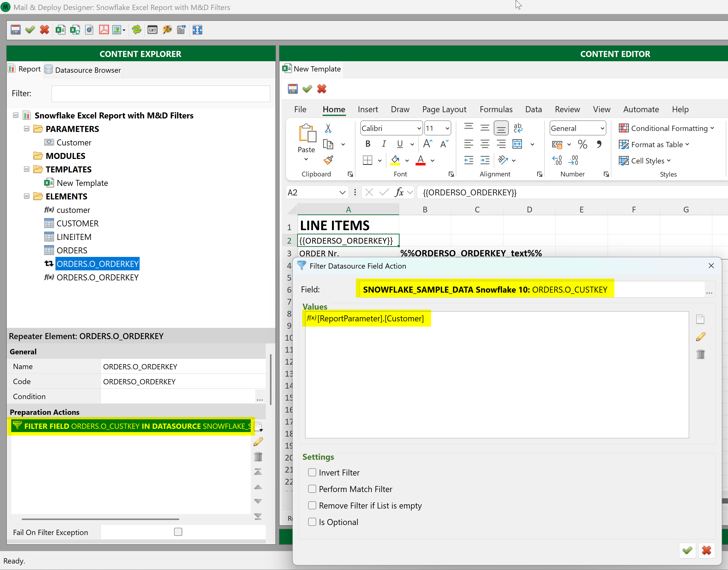Discard changes with red X in Content Editor
Viewport: 728px width, 570px height.
pos(321,89)
